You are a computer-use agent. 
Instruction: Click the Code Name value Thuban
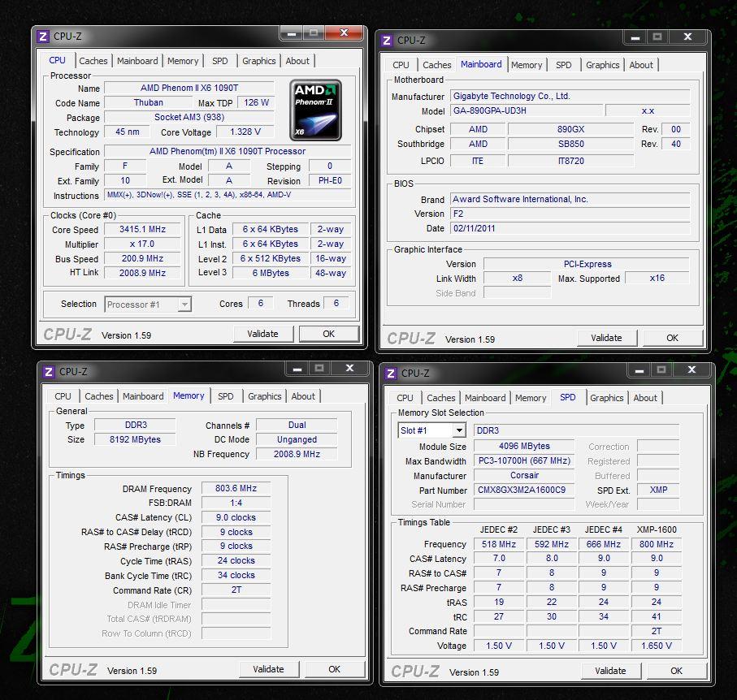coord(148,102)
